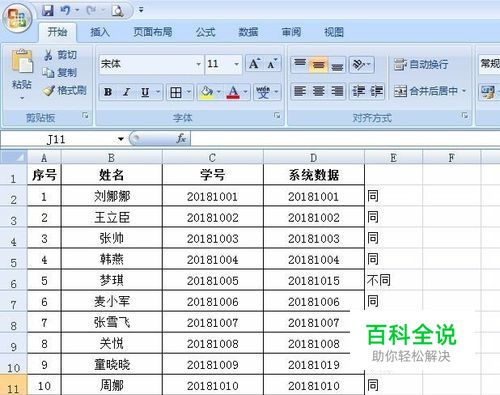Expand the name box dropdown arrow
The width and height of the screenshot is (500, 395).
(x=121, y=139)
